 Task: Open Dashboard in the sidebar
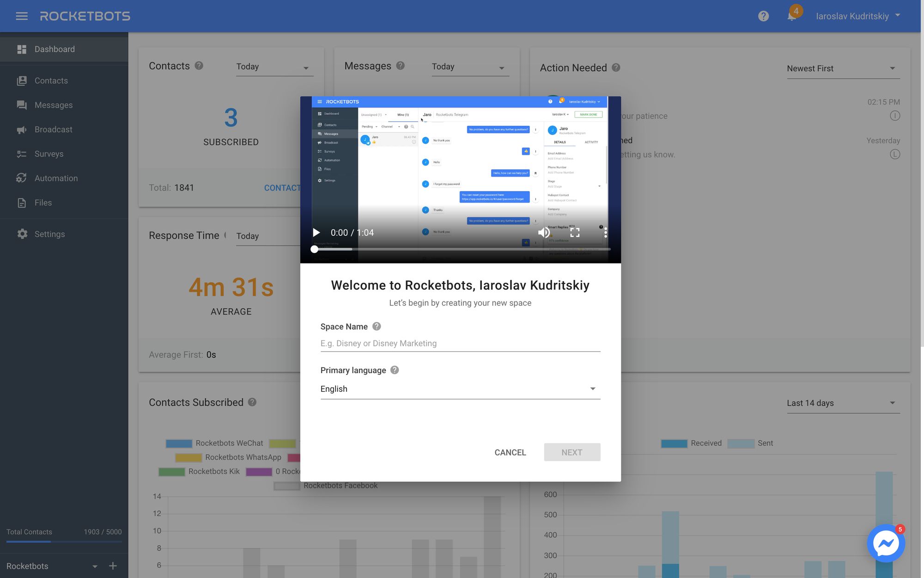pyautogui.click(x=64, y=49)
